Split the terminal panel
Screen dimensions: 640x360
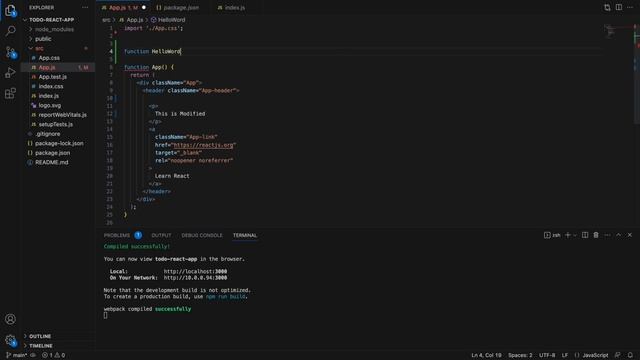[585, 235]
